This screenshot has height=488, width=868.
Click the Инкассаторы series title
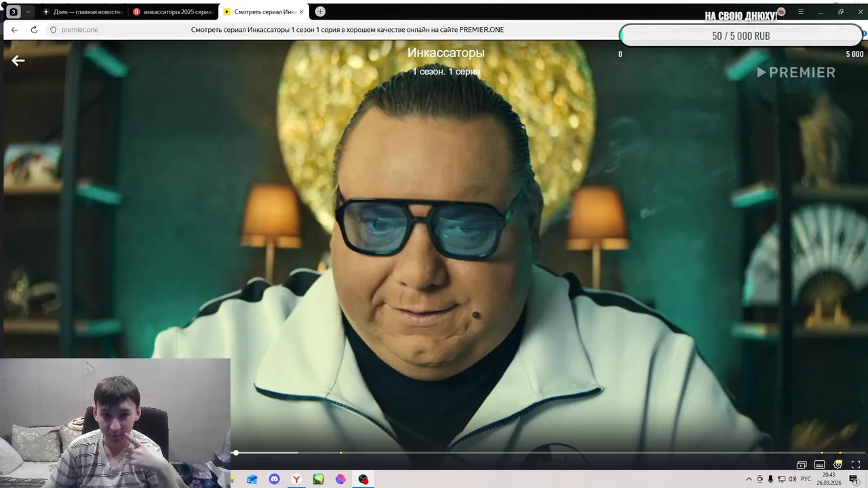point(446,53)
